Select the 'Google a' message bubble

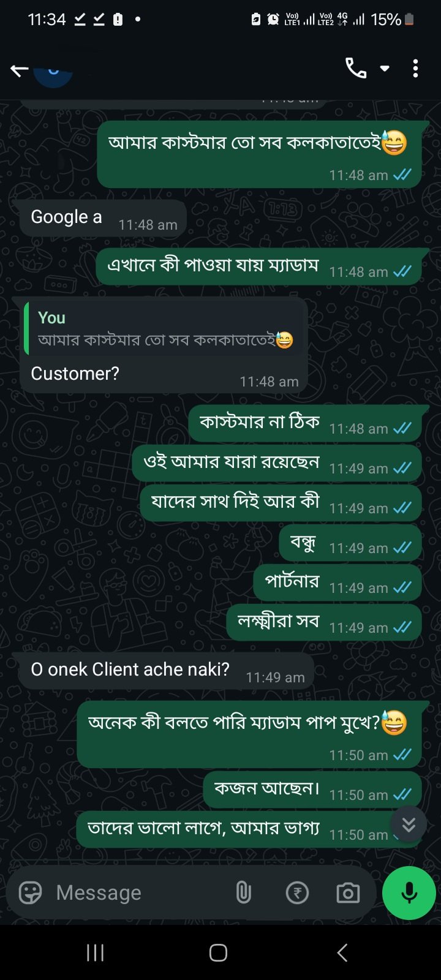(103, 218)
